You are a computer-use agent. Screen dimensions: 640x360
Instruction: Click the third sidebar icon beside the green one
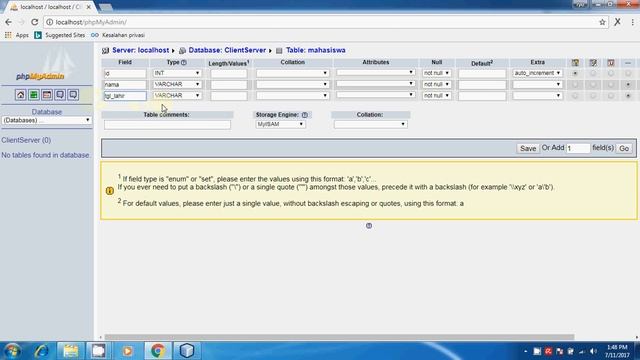tap(47, 95)
